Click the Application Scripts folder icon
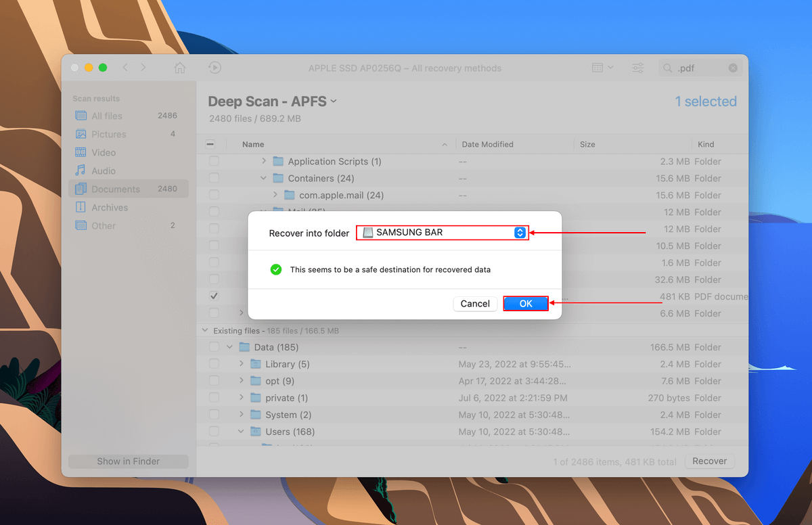 tap(278, 161)
